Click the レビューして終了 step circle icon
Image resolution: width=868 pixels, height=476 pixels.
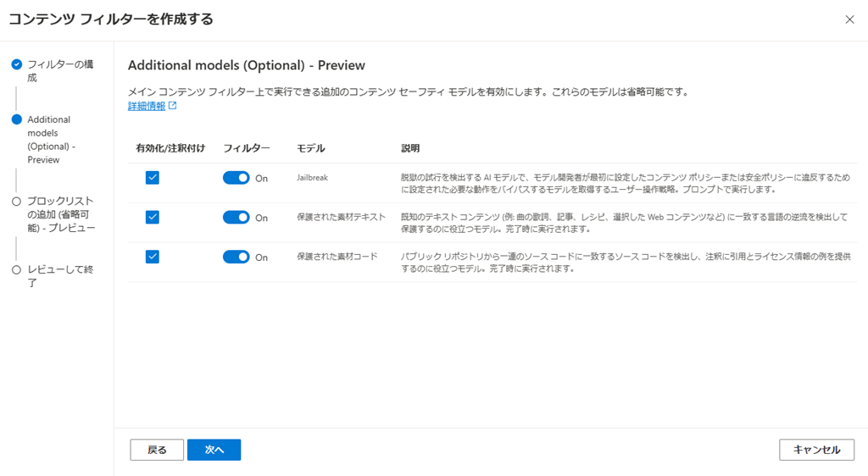pyautogui.click(x=16, y=269)
